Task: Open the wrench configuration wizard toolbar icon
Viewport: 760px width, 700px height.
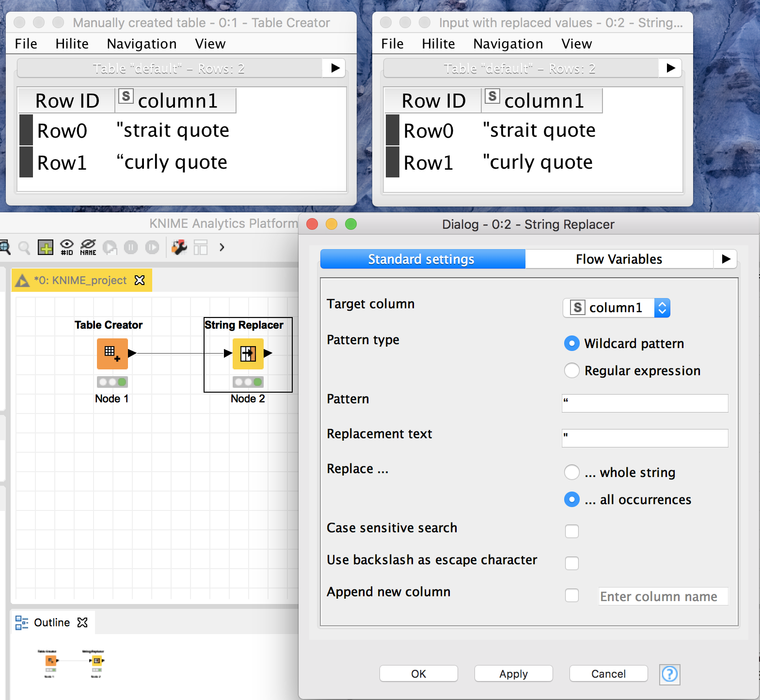Action: 179,248
